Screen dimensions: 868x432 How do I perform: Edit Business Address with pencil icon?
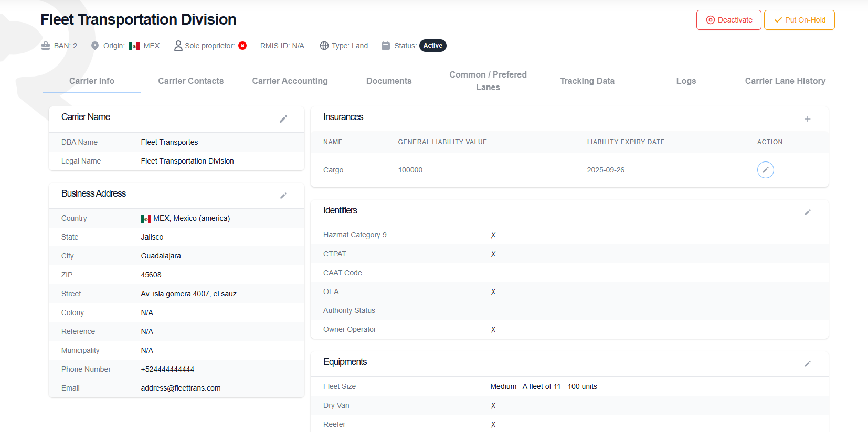coord(283,196)
